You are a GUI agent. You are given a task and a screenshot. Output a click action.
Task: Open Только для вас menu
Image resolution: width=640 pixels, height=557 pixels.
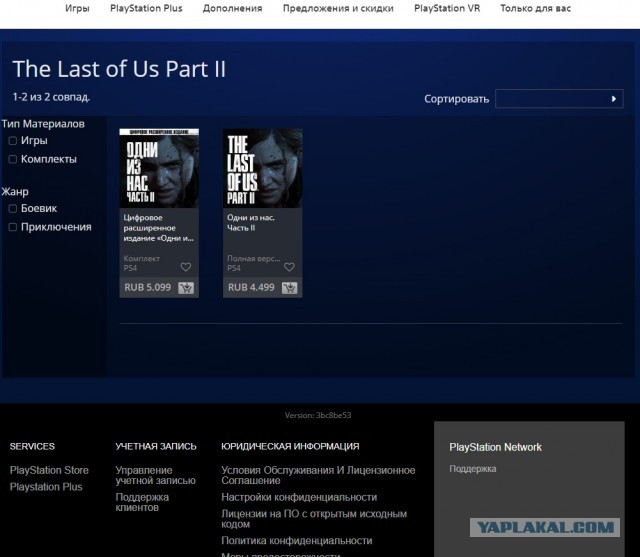[536, 8]
